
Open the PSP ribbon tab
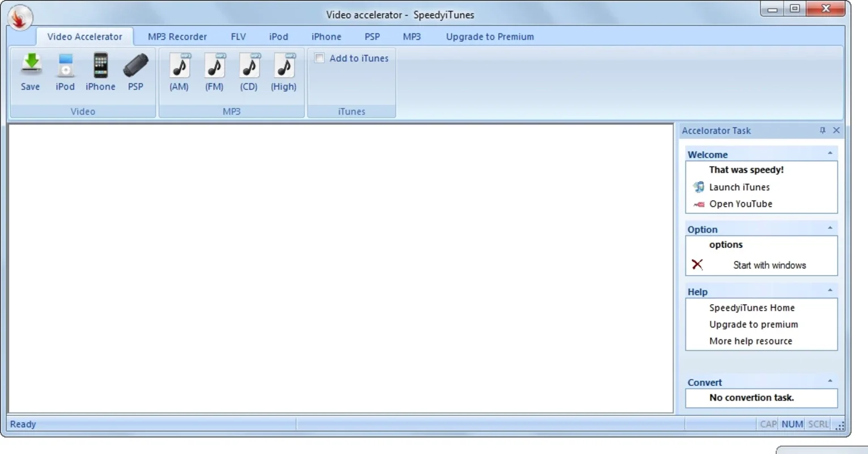(372, 36)
